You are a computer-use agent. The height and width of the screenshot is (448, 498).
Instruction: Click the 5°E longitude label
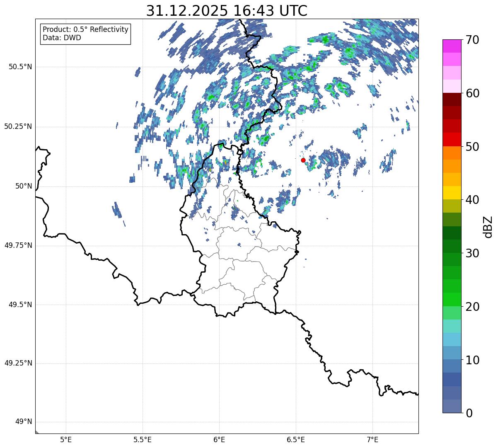pos(66,440)
